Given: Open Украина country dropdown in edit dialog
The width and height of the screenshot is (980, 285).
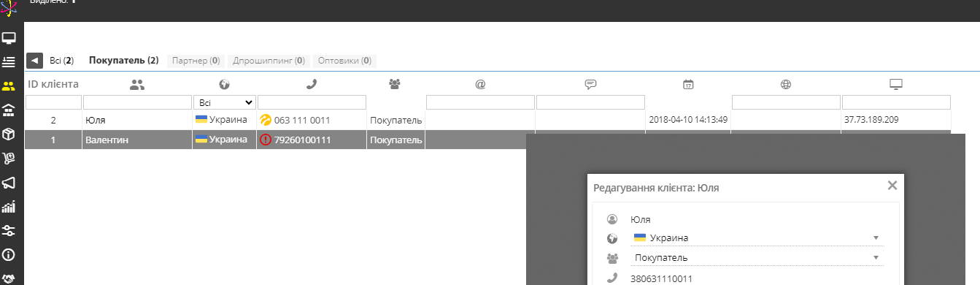Looking at the screenshot, I should (757, 237).
